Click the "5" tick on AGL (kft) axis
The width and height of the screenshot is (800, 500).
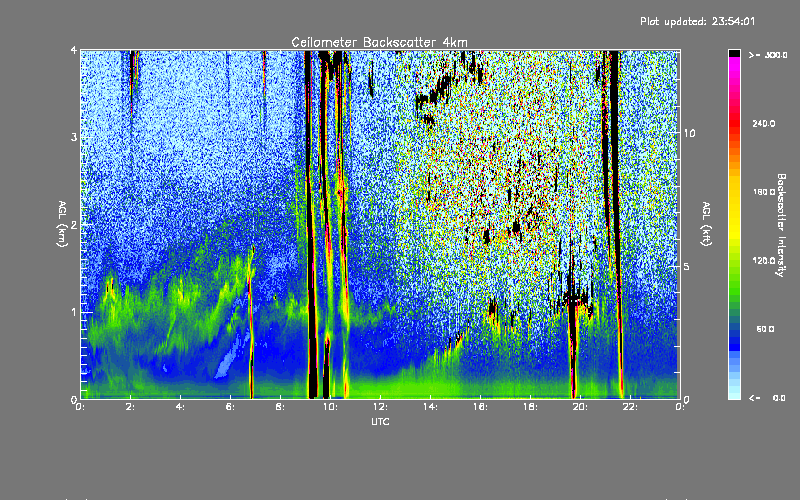687,267
